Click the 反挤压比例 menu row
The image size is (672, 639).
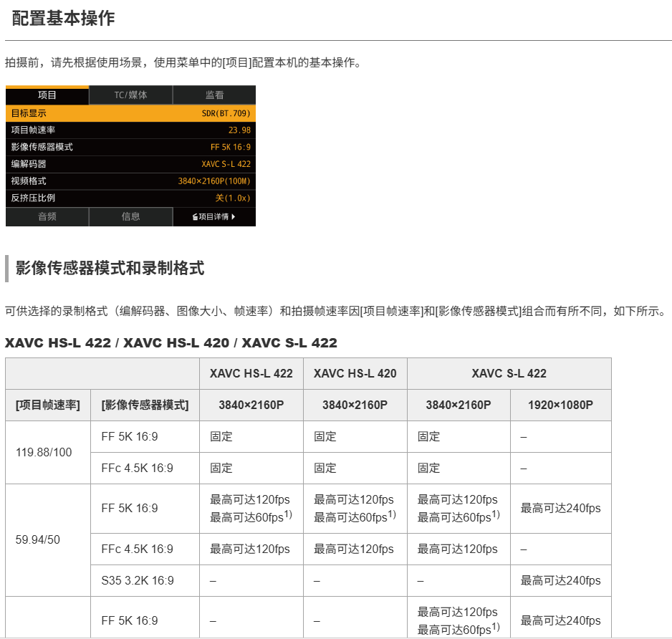130,198
